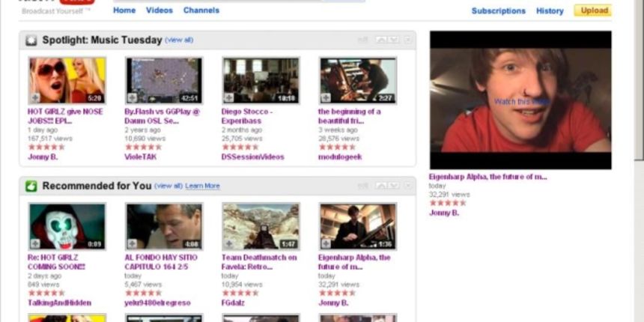The width and height of the screenshot is (644, 322).
Task: Add Diego Stocco Experibass video to queue
Action: tap(228, 98)
